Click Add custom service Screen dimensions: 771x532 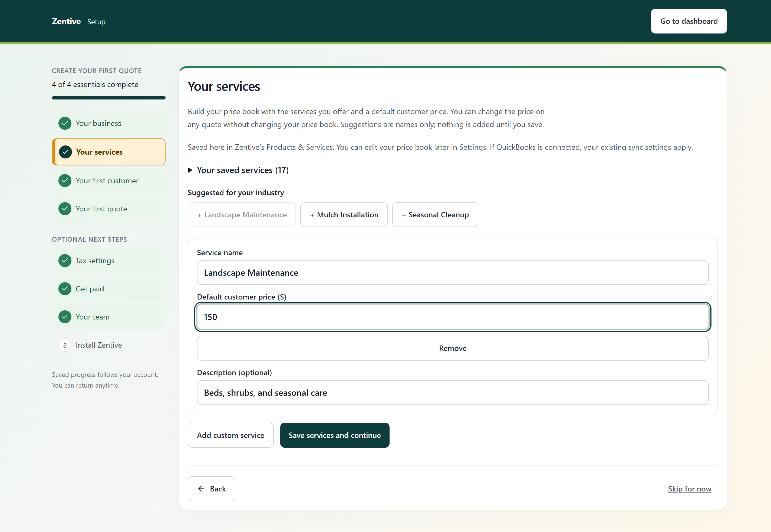tap(230, 435)
